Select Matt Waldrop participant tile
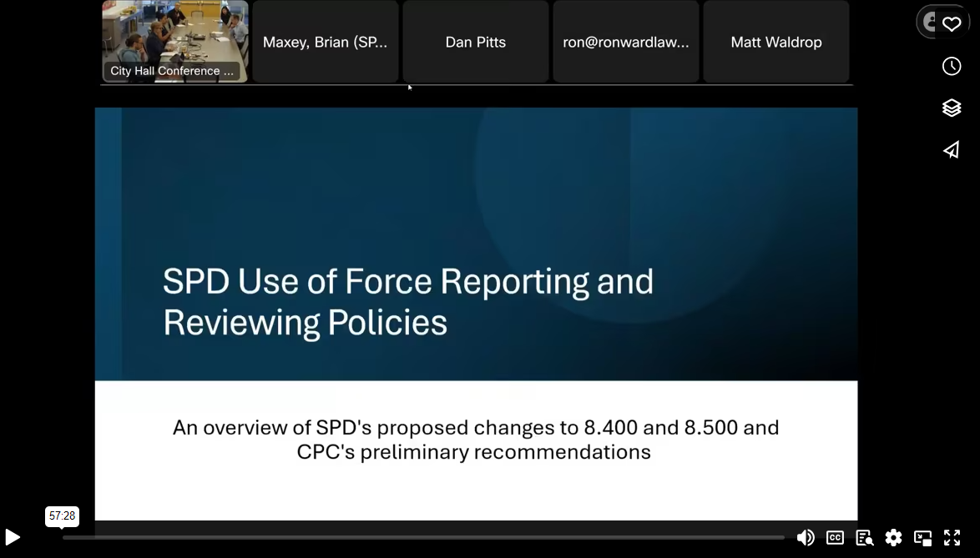 (x=776, y=42)
